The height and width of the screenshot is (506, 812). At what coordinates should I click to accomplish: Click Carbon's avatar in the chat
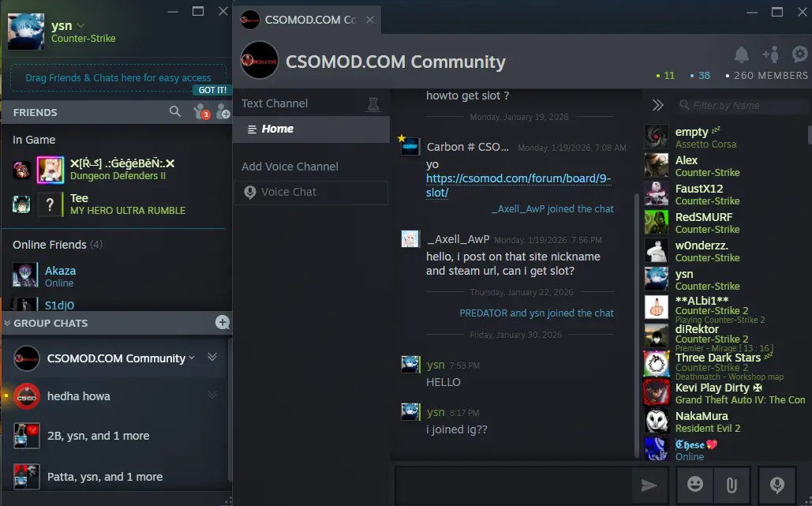click(410, 147)
